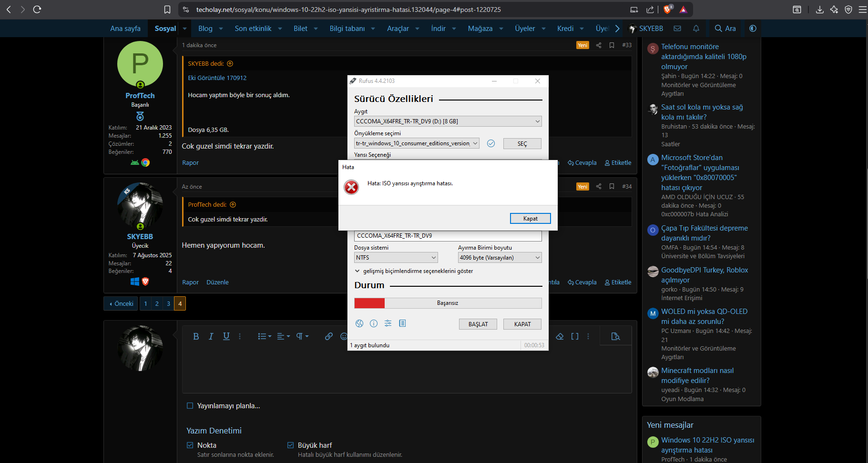Insert a link using the chain icon

(329, 336)
